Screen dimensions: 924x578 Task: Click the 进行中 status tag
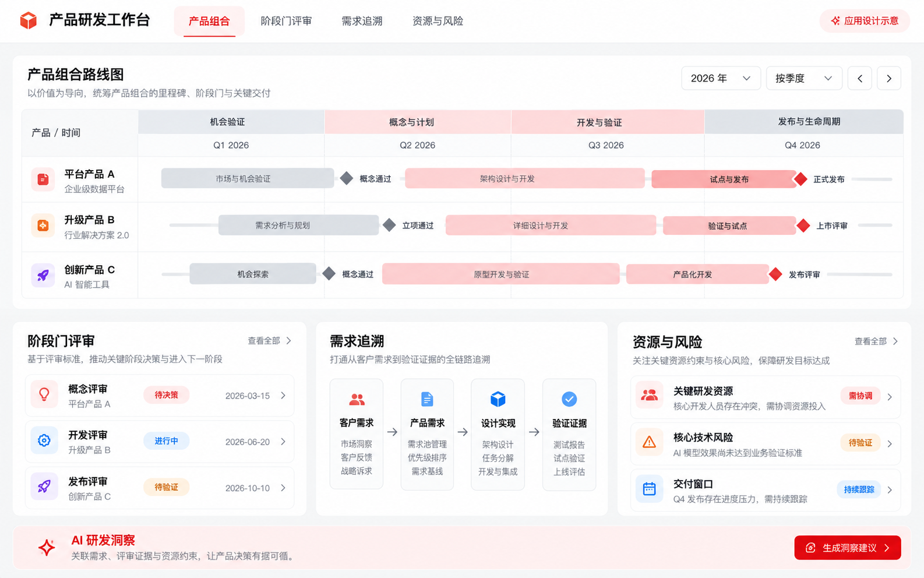166,441
